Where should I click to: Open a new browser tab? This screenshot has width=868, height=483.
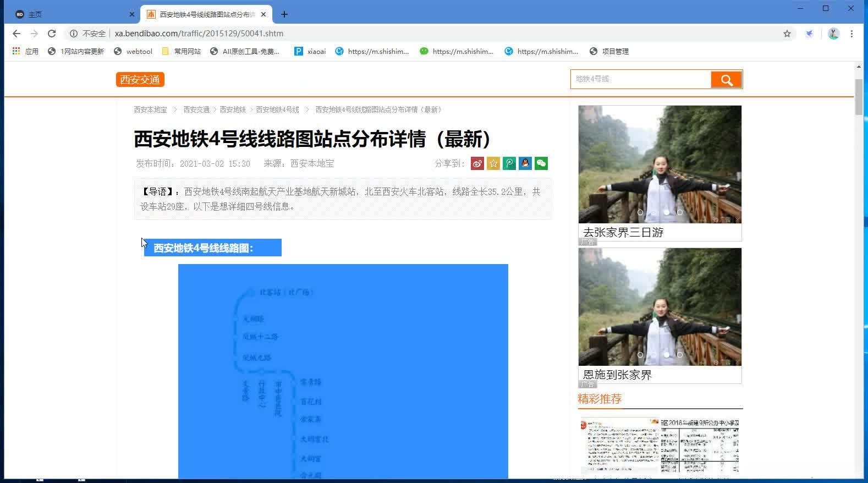pyautogui.click(x=284, y=14)
